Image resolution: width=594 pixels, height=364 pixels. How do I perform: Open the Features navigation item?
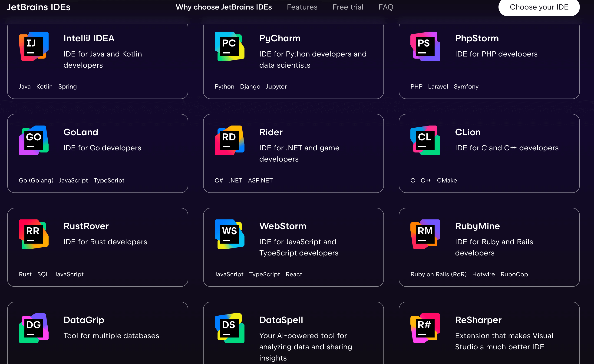[x=302, y=7]
